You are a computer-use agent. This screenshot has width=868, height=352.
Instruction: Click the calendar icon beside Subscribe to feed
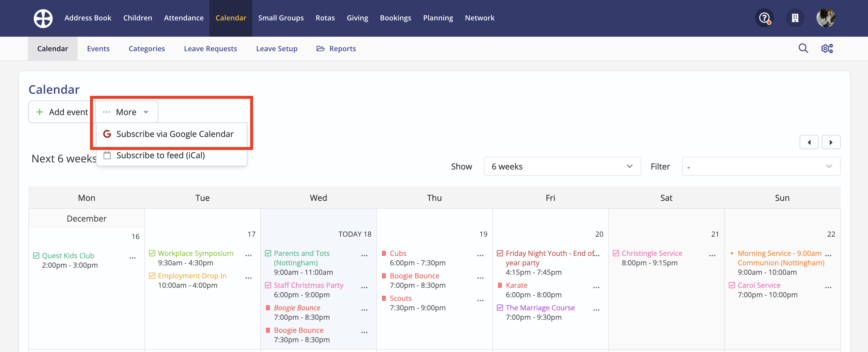(107, 155)
